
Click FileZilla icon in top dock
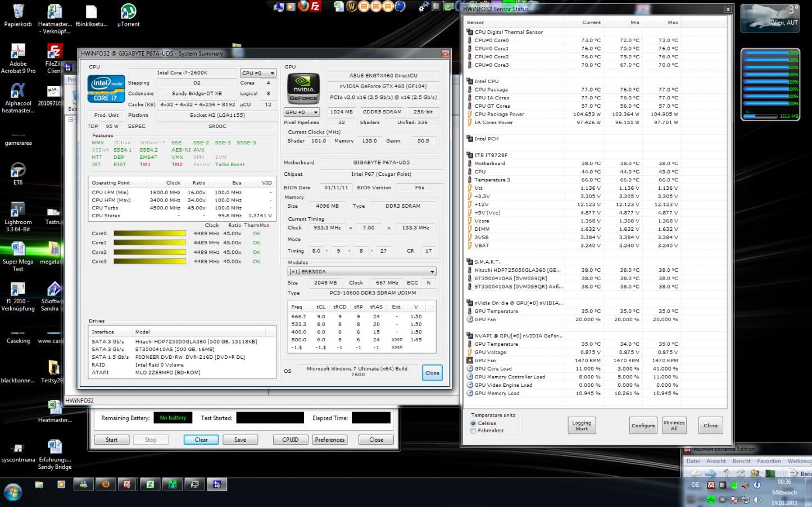[x=316, y=7]
